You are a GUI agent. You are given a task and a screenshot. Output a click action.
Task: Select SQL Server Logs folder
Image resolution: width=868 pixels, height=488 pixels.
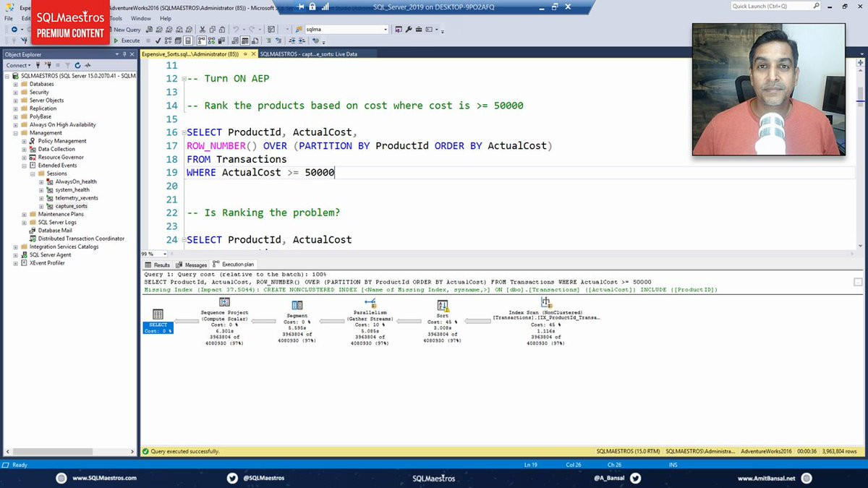point(57,223)
